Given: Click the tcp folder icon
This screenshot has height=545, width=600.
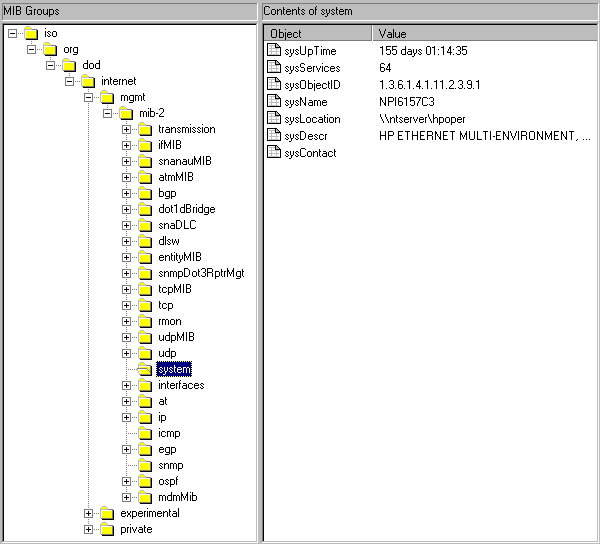Looking at the screenshot, I should (145, 306).
